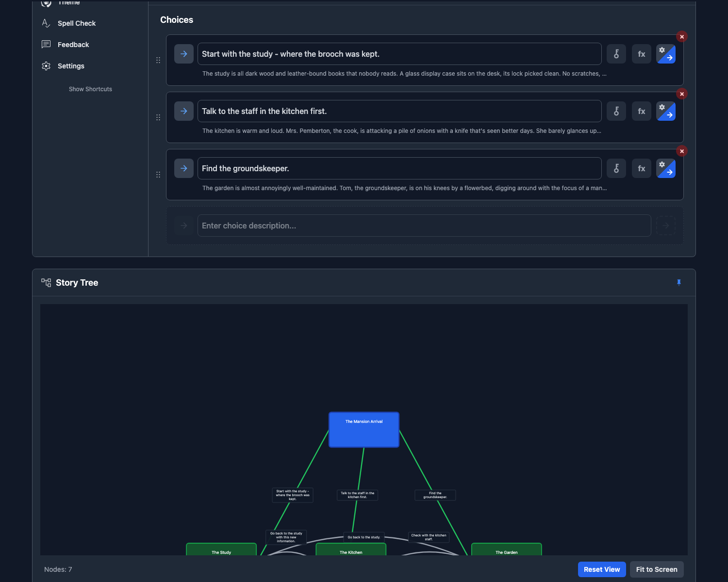
Task: Click the empty choice description field
Action: 424,226
